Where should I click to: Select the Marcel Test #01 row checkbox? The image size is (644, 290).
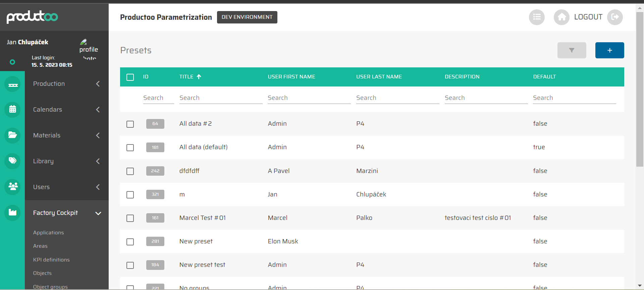click(x=130, y=218)
